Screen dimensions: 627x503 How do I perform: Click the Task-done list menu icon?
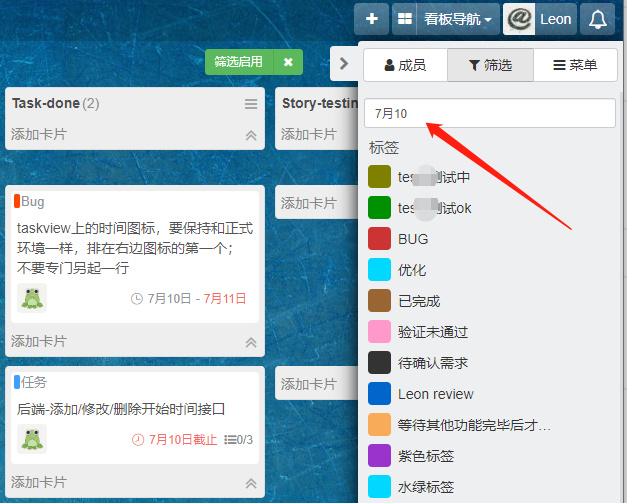click(251, 104)
